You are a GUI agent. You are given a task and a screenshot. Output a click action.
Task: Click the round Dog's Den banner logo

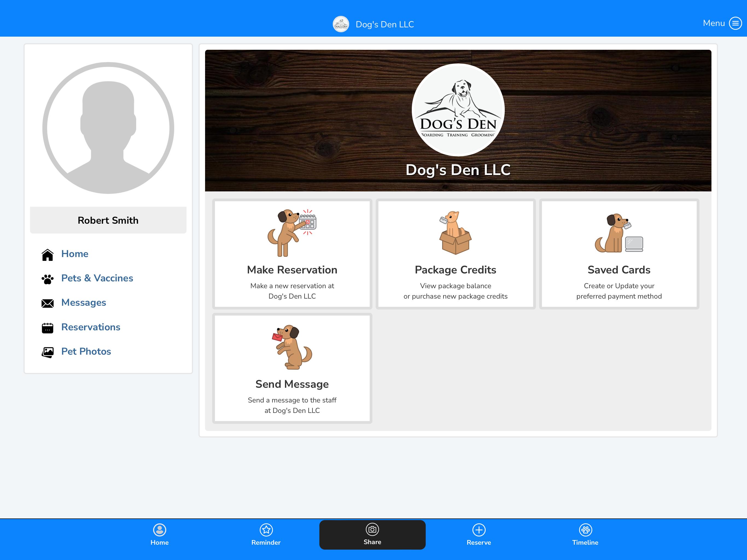coord(458,110)
